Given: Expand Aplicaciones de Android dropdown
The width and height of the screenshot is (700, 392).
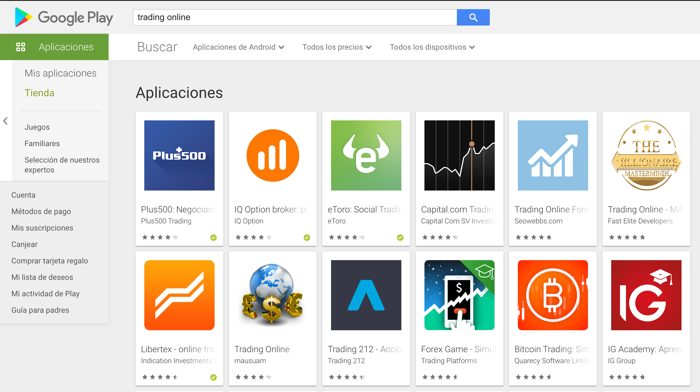Looking at the screenshot, I should 238,47.
